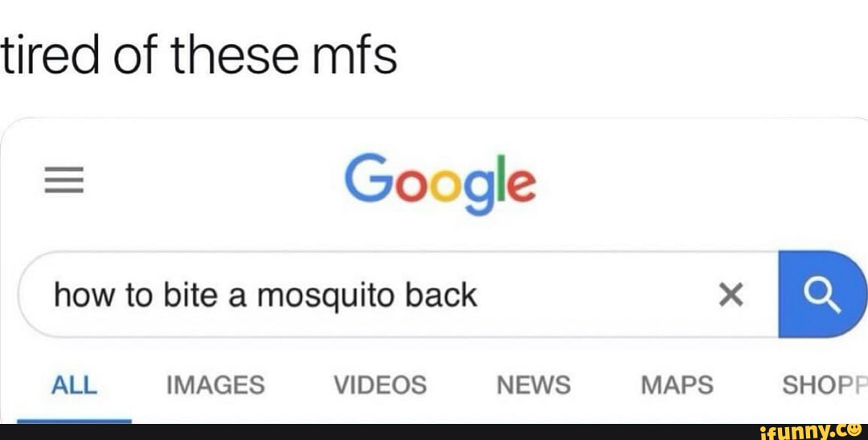Click the caption text tired of these mfs
Screen dimensions: 868x440
click(x=199, y=55)
